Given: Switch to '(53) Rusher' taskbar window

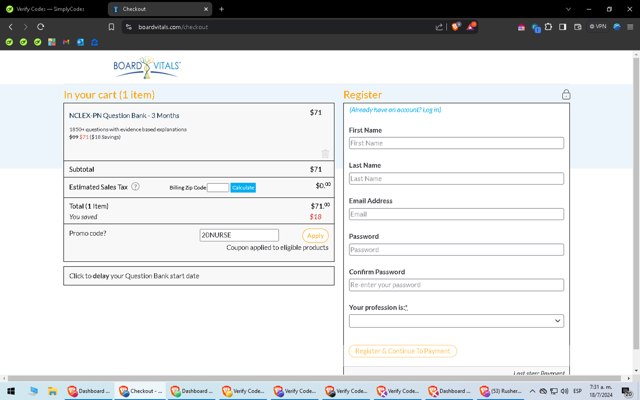Looking at the screenshot, I should click(501, 391).
